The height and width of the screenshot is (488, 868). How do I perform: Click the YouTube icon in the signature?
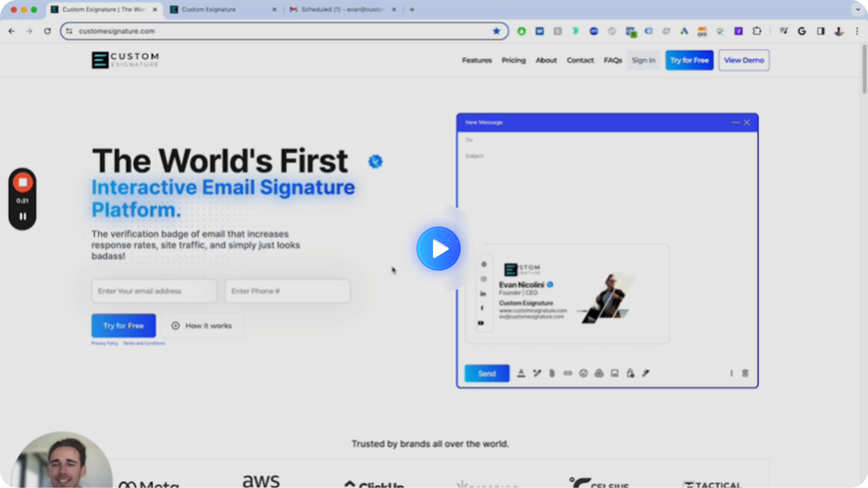(481, 323)
